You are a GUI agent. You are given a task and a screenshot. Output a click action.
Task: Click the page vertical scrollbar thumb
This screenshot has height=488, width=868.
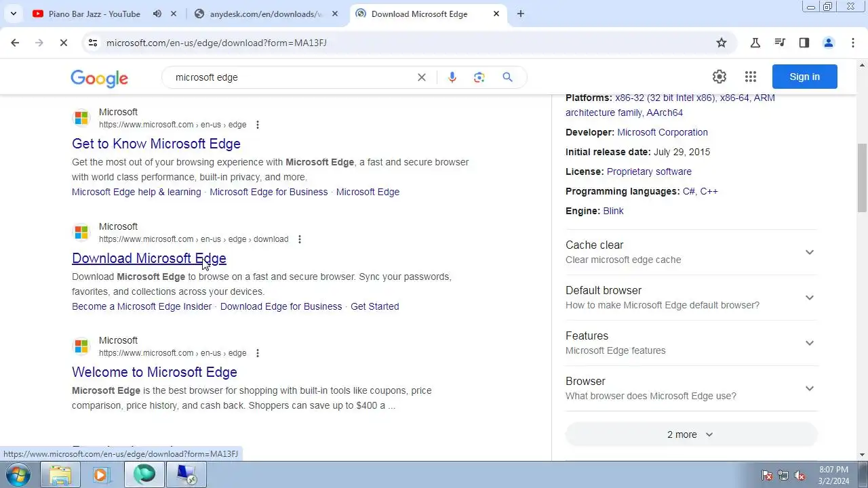(x=862, y=178)
